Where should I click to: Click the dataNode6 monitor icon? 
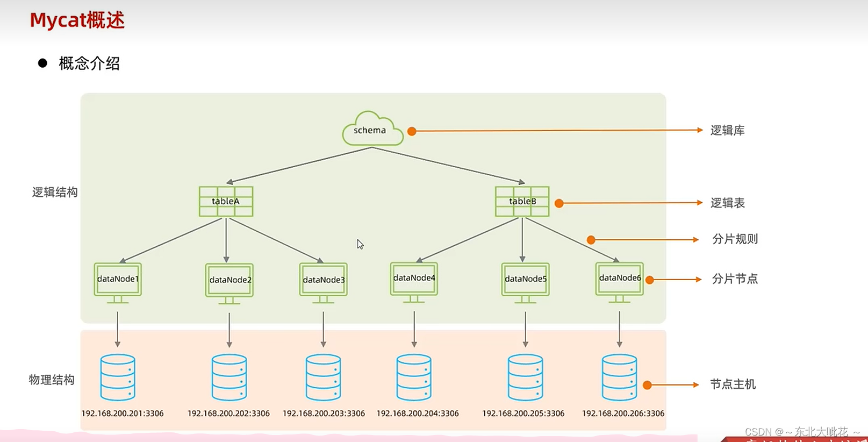pos(619,282)
